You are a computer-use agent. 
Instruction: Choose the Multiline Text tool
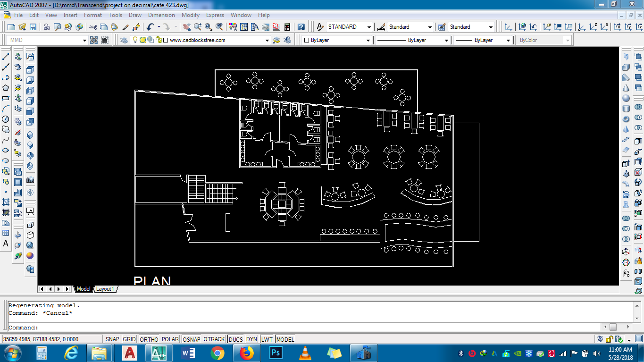(x=6, y=244)
